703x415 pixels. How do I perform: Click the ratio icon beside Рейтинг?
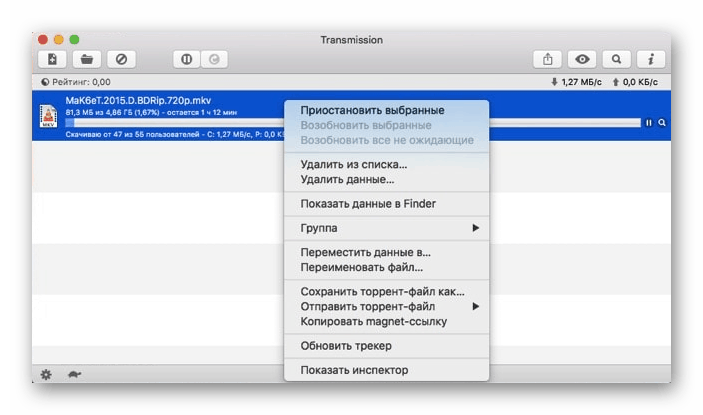45,82
